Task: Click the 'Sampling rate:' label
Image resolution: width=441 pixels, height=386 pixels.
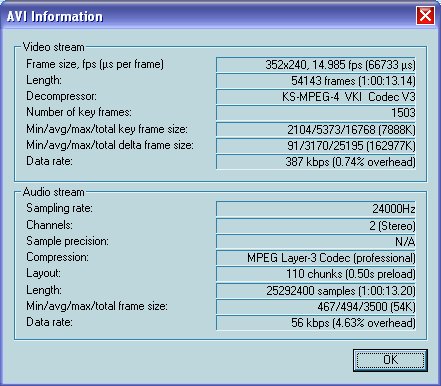Action: click(59, 208)
